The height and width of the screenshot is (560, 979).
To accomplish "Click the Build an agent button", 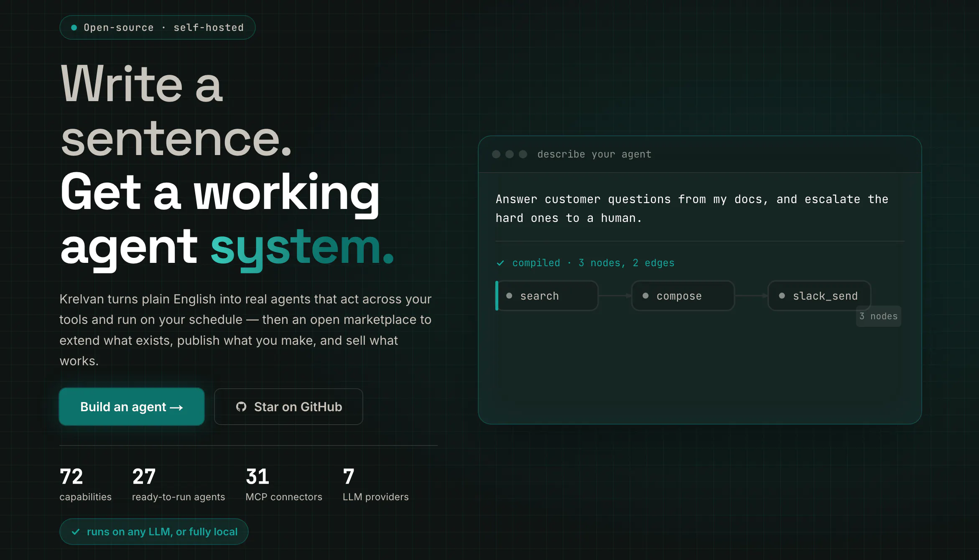I will (x=132, y=407).
